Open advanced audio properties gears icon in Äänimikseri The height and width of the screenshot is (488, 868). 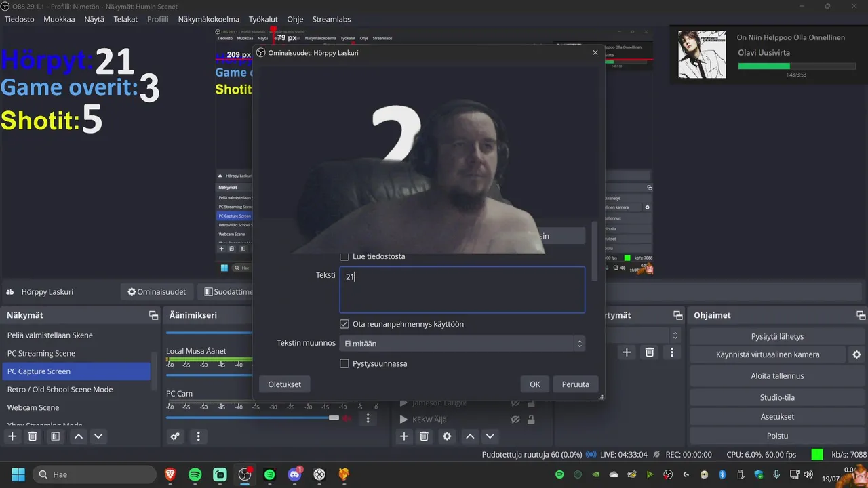point(175,436)
